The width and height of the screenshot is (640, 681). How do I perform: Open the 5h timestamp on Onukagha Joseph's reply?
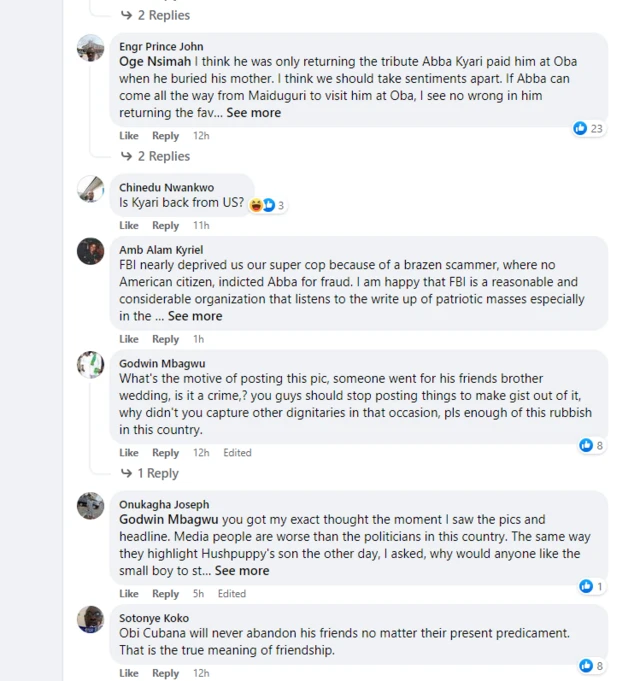[199, 594]
